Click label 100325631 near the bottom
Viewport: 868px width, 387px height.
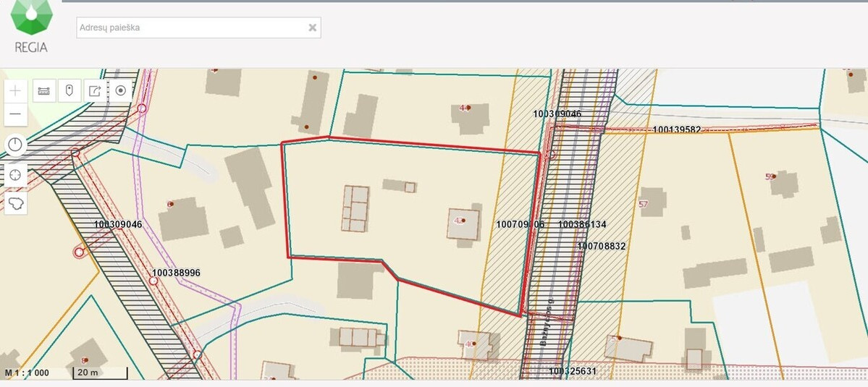(573, 371)
